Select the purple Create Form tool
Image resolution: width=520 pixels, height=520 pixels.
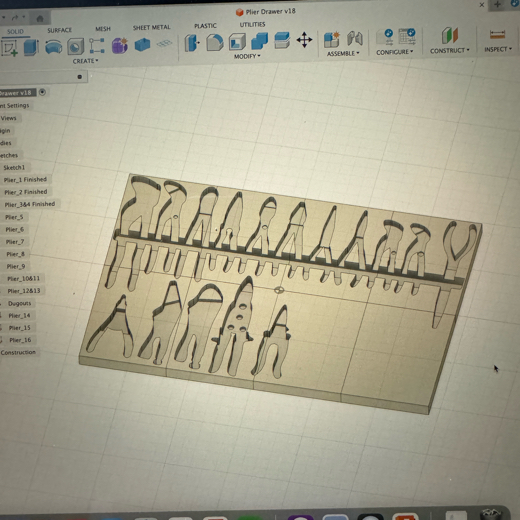[120, 45]
